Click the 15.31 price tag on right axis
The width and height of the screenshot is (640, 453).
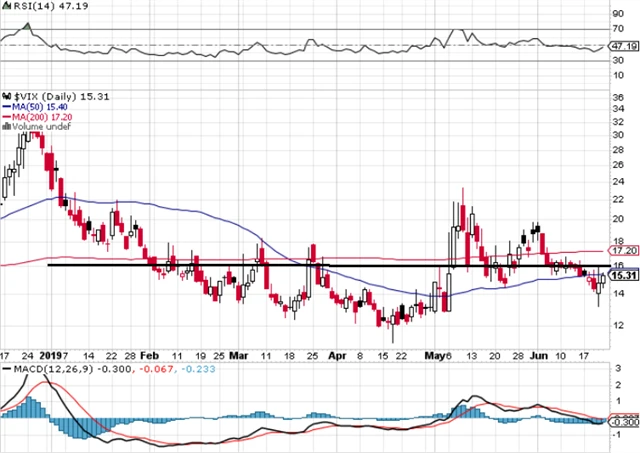[623, 275]
